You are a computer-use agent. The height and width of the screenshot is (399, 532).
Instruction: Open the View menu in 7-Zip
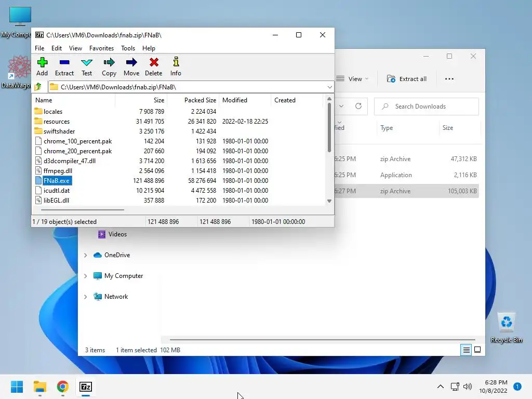(x=75, y=48)
